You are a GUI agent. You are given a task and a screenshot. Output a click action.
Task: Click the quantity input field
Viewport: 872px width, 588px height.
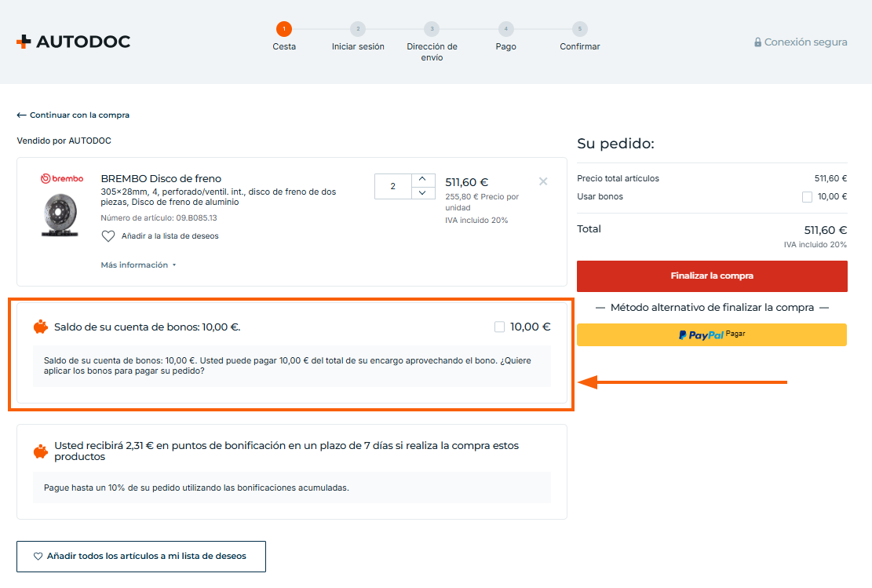[x=392, y=187]
